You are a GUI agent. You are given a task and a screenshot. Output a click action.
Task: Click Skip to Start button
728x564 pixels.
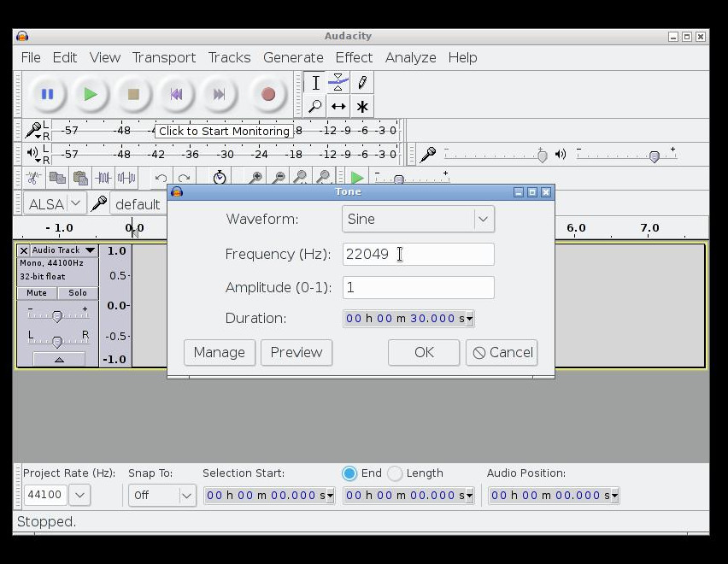[176, 94]
